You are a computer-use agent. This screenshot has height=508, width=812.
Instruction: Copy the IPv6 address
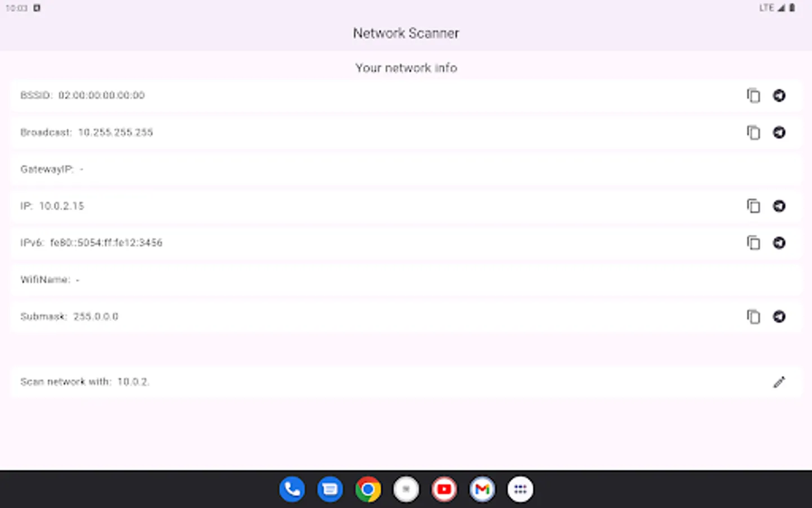753,243
